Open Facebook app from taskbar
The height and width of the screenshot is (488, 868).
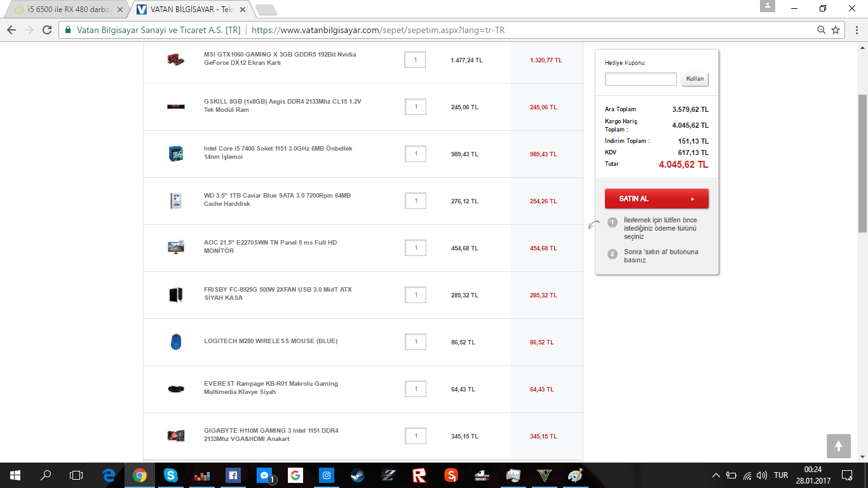point(233,475)
